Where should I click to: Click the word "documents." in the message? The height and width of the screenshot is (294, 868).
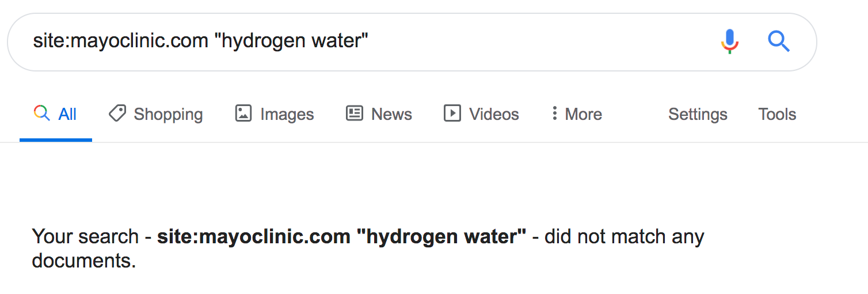tap(84, 261)
